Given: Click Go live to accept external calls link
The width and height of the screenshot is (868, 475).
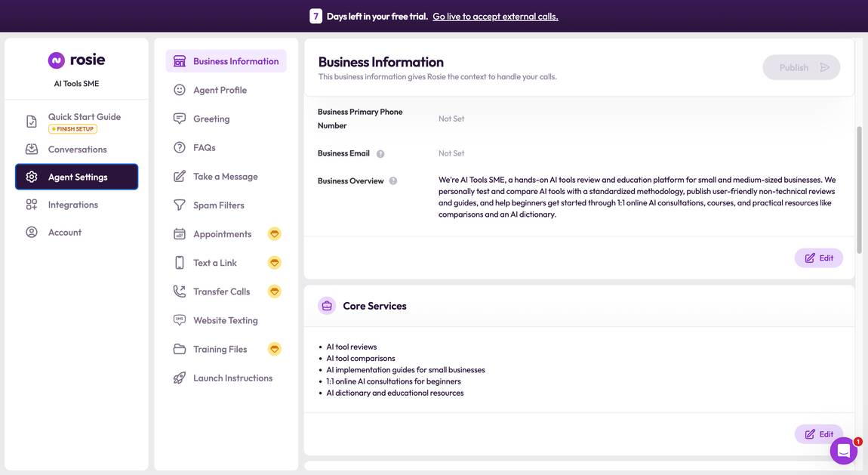Looking at the screenshot, I should (x=495, y=17).
